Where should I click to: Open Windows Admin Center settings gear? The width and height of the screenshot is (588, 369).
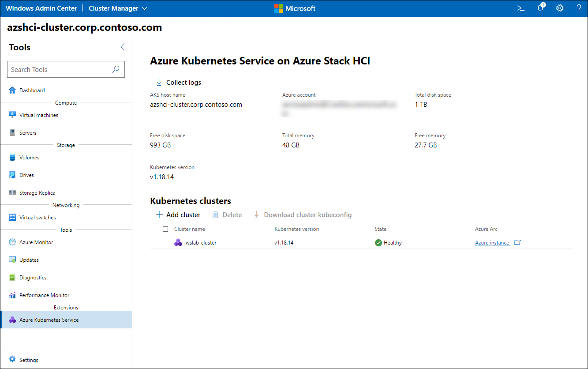tap(560, 8)
